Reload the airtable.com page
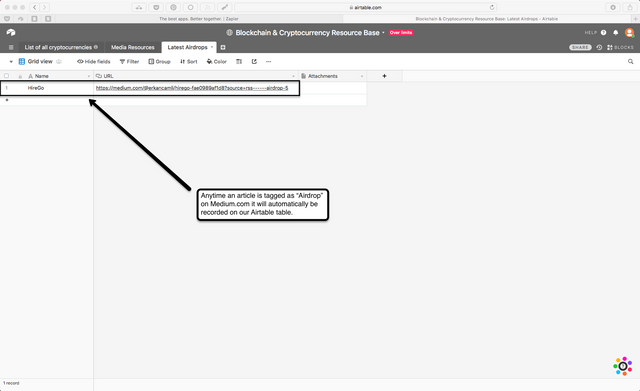 click(492, 7)
